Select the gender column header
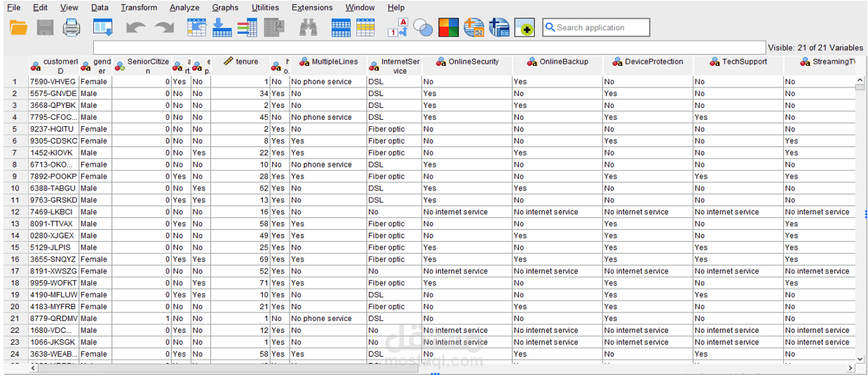The height and width of the screenshot is (377, 868). pyautogui.click(x=95, y=66)
